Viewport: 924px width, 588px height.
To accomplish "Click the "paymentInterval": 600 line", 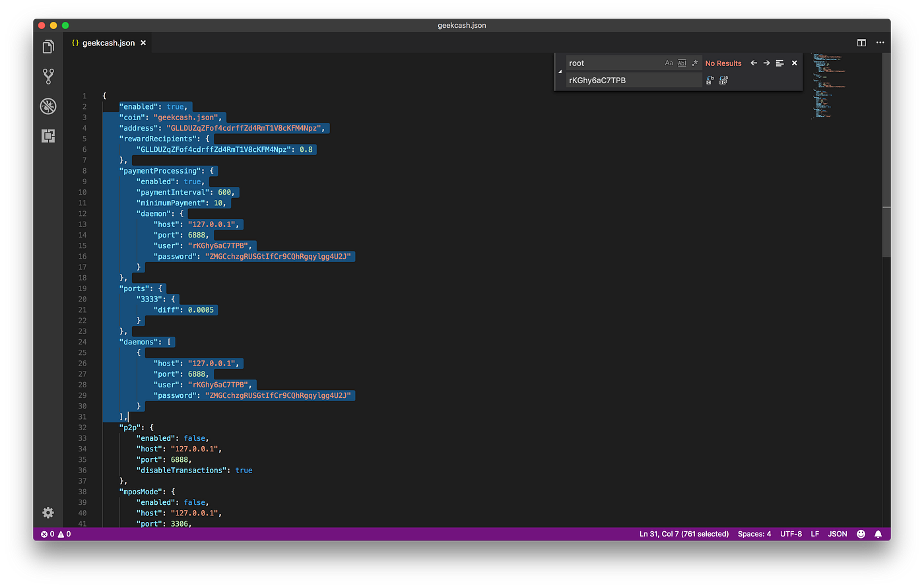I will click(185, 192).
